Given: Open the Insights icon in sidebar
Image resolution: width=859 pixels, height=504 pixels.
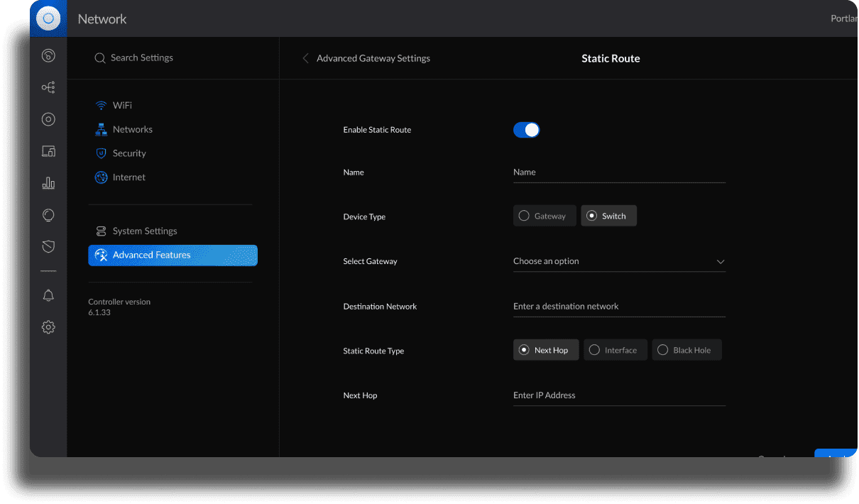Looking at the screenshot, I should (x=48, y=215).
